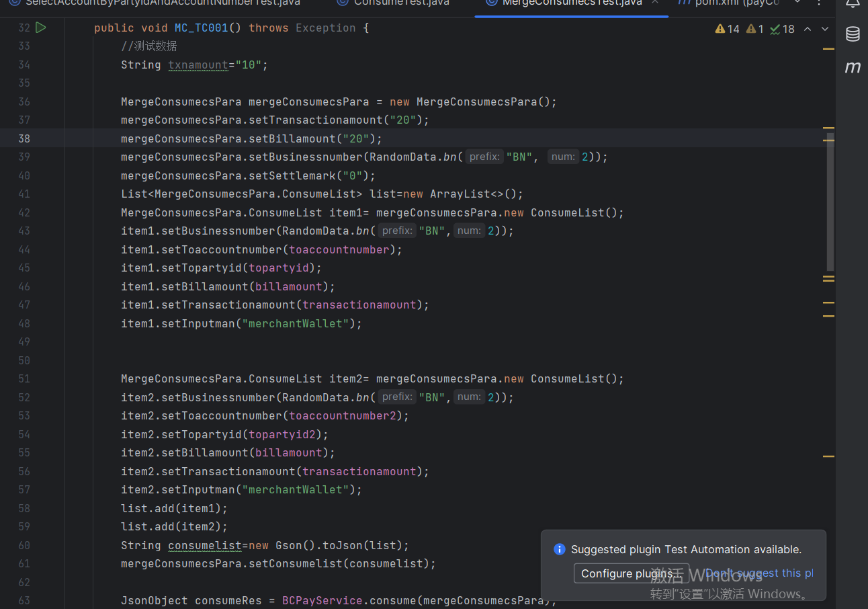
Task: Click item2.setBillamount(billamount) line
Action: coord(228,452)
